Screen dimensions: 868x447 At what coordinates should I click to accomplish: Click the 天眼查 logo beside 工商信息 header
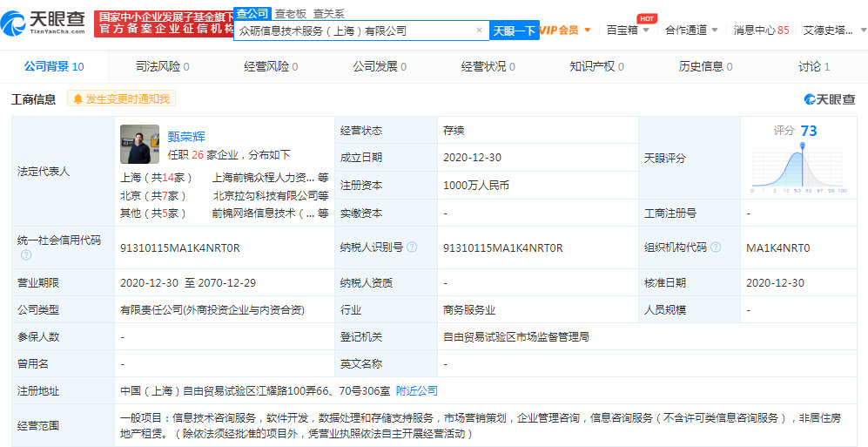[x=829, y=99]
